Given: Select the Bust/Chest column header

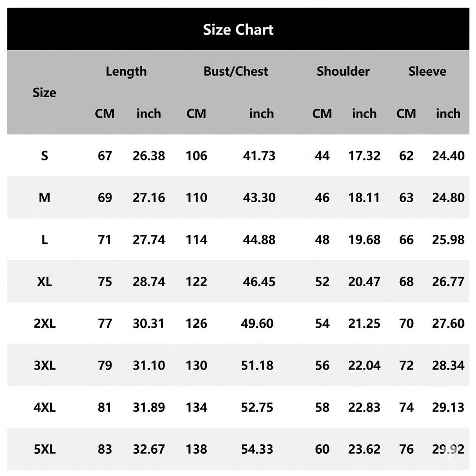Looking at the screenshot, I should [x=236, y=71].
